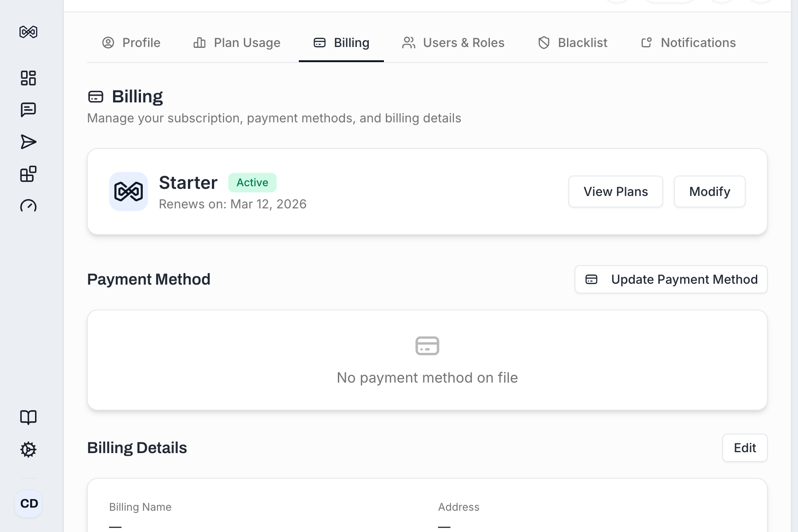798x532 pixels.
Task: Open the workspace logo icon at sidebar top
Action: point(28,32)
